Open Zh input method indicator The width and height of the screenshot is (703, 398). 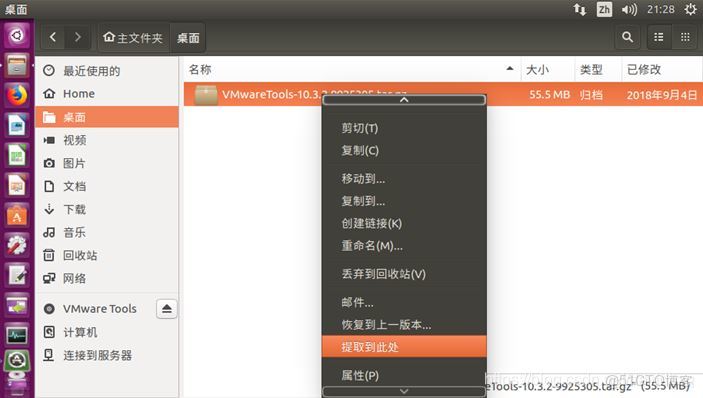pos(604,9)
